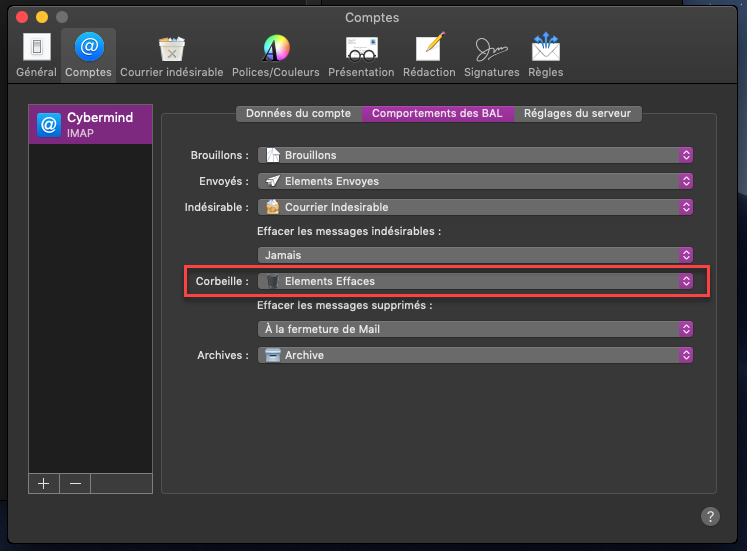Remove the account with minus button
This screenshot has width=747, height=551.
tap(75, 483)
